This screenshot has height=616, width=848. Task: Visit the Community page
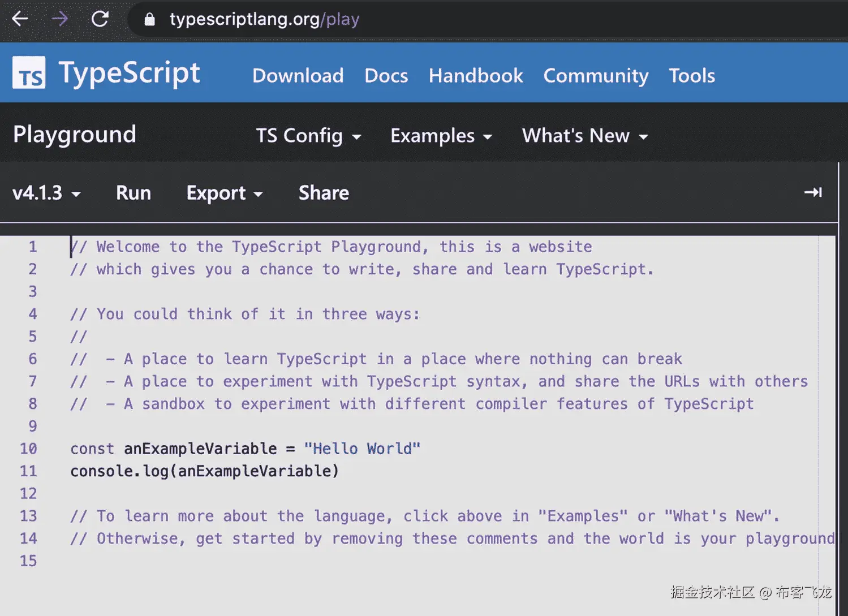(596, 76)
